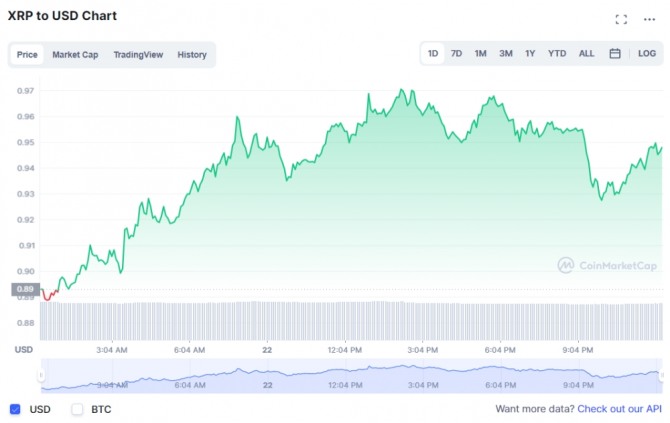The image size is (670, 423).
Task: Open the "Check out our API" link
Action: [618, 409]
